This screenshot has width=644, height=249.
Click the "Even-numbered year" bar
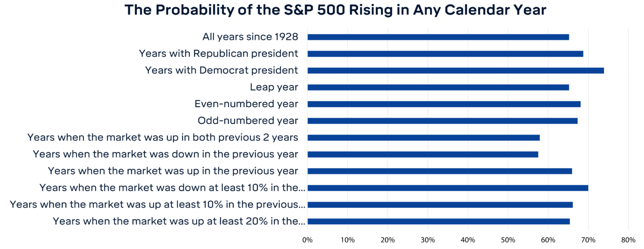444,104
